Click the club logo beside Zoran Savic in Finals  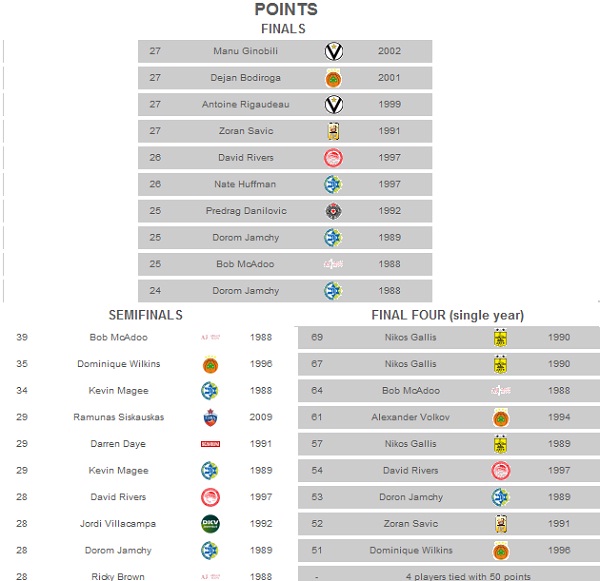(x=334, y=131)
